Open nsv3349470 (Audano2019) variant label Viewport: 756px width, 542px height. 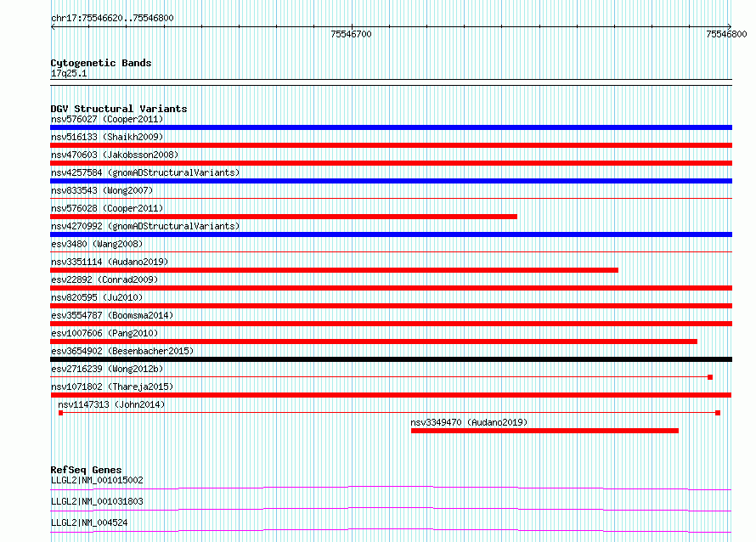coord(469,422)
